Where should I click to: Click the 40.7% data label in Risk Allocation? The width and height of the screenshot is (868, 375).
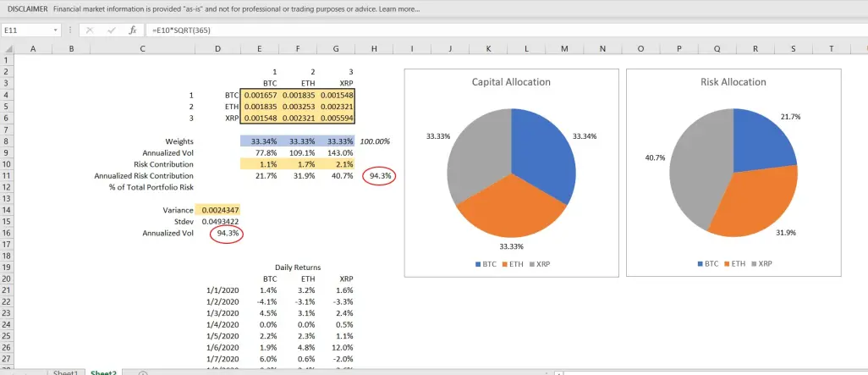coord(656,157)
